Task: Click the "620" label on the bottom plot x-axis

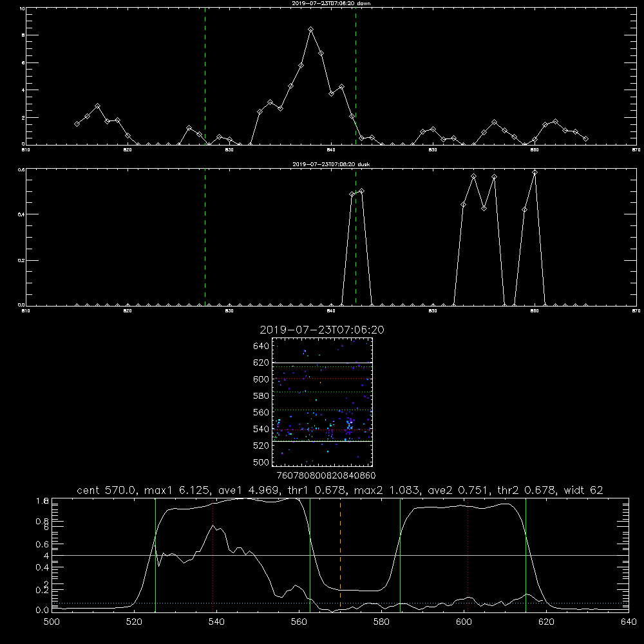Action: (546, 622)
